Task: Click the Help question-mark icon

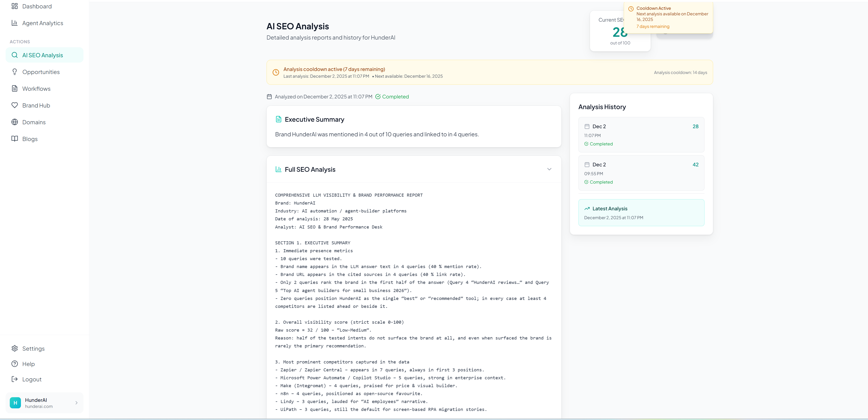Action: (x=15, y=364)
